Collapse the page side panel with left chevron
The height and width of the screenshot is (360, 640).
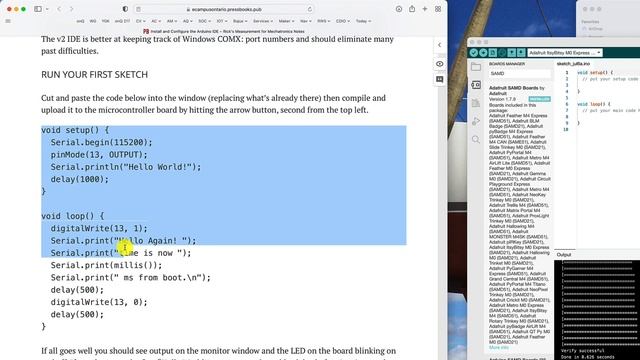(440, 45)
